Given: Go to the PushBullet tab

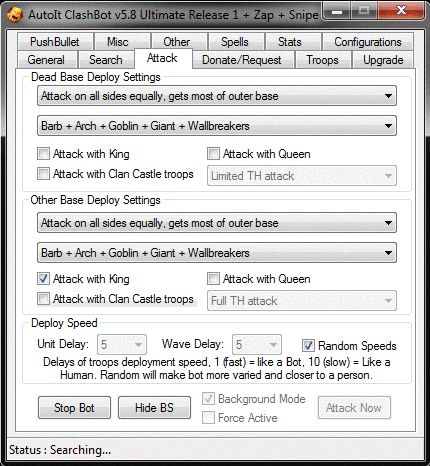Looking at the screenshot, I should [x=55, y=42].
